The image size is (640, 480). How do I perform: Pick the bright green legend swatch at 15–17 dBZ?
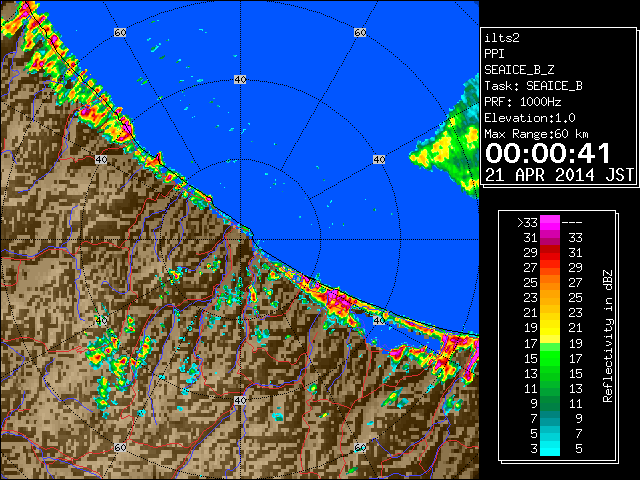[550, 358]
